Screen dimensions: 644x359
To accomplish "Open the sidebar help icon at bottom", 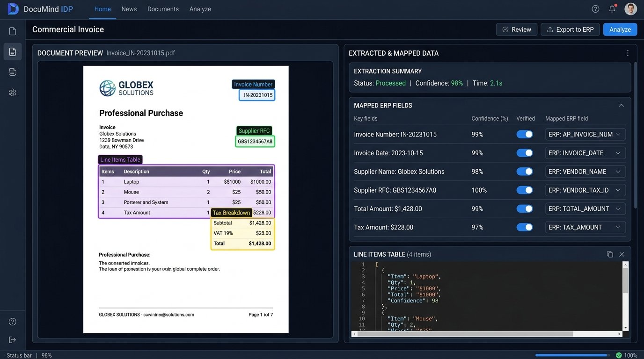I will tap(13, 322).
